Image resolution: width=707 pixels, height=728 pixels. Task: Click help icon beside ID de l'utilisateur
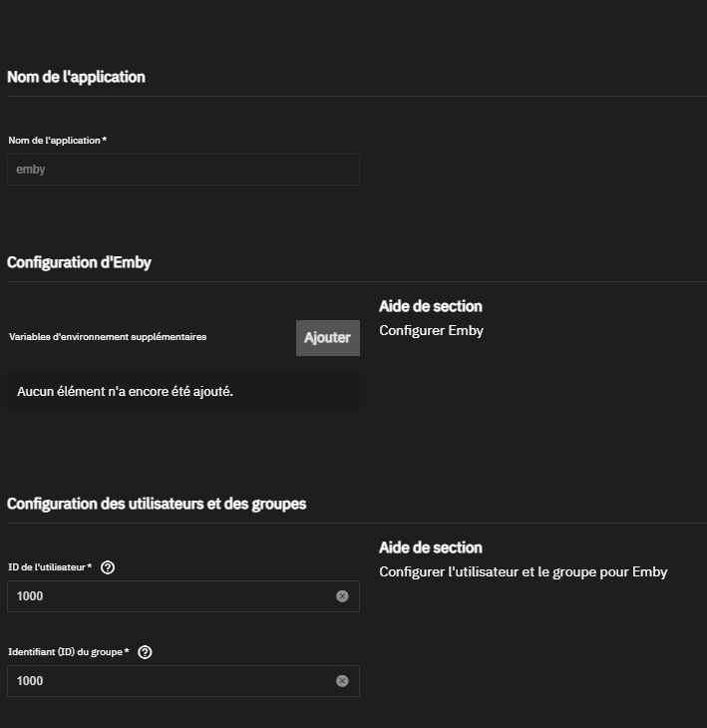click(108, 567)
